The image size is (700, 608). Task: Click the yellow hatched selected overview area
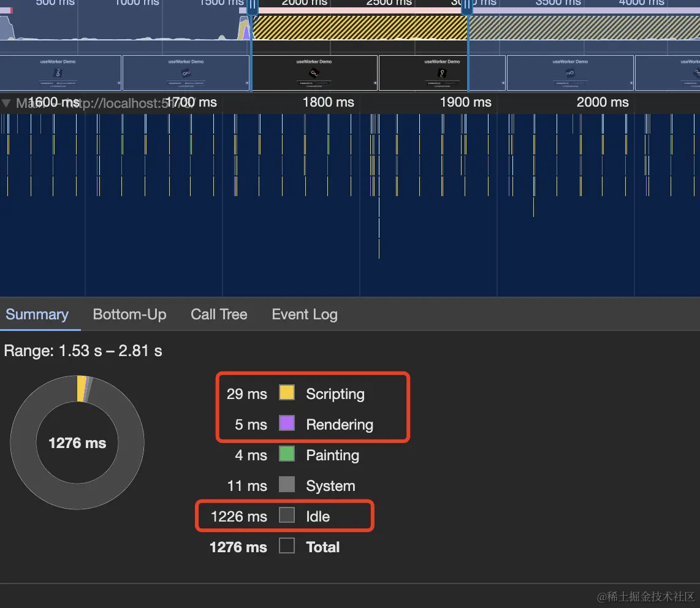[360, 28]
